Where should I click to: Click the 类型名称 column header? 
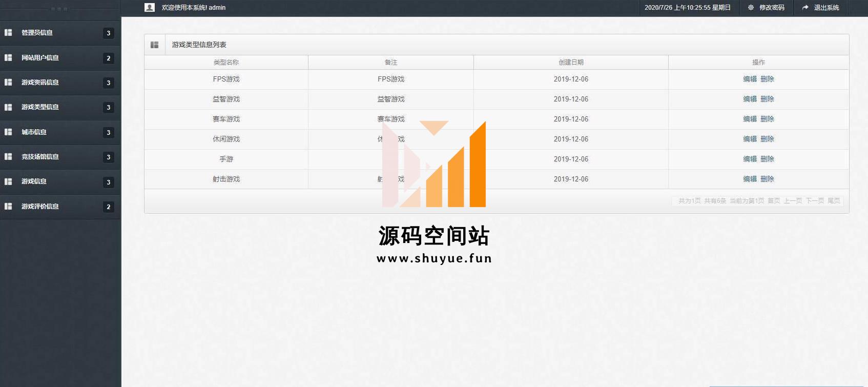tap(226, 63)
